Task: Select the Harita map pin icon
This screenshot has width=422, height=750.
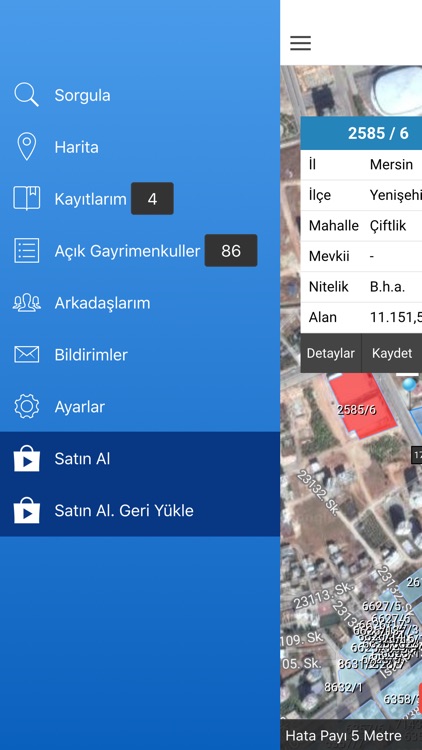Action: [26, 147]
